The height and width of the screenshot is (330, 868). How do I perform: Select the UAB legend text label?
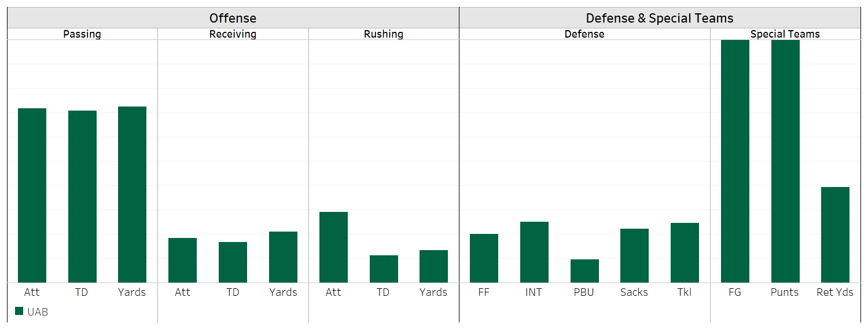pyautogui.click(x=38, y=312)
